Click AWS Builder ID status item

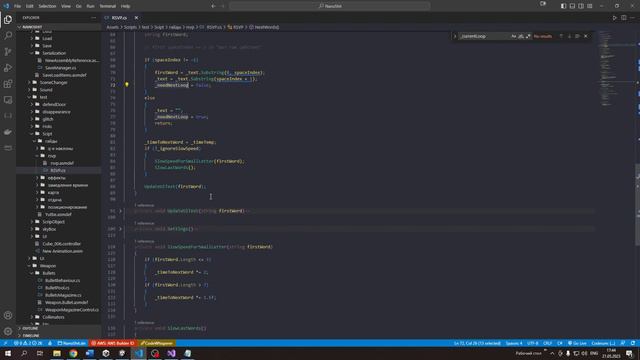point(113,343)
